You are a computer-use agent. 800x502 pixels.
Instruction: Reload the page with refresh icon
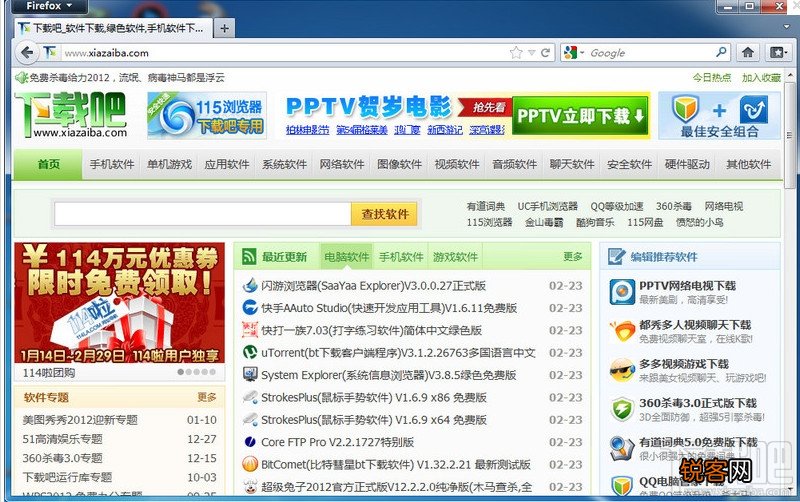point(545,53)
